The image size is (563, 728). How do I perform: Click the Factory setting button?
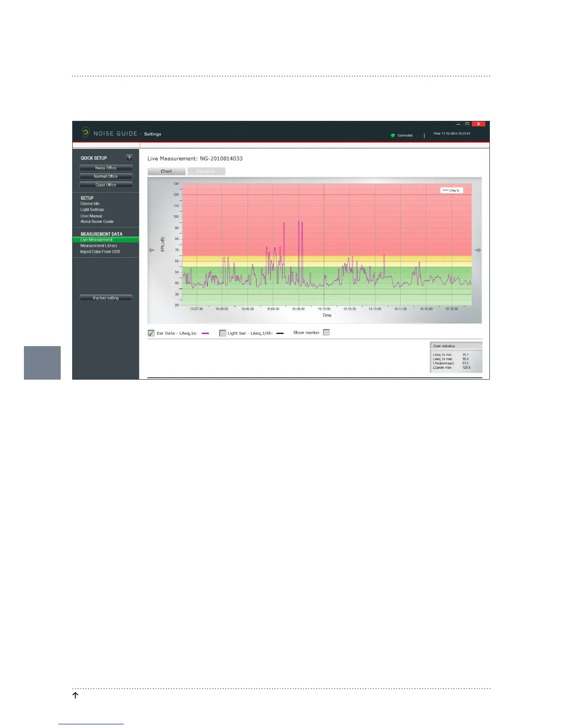106,298
